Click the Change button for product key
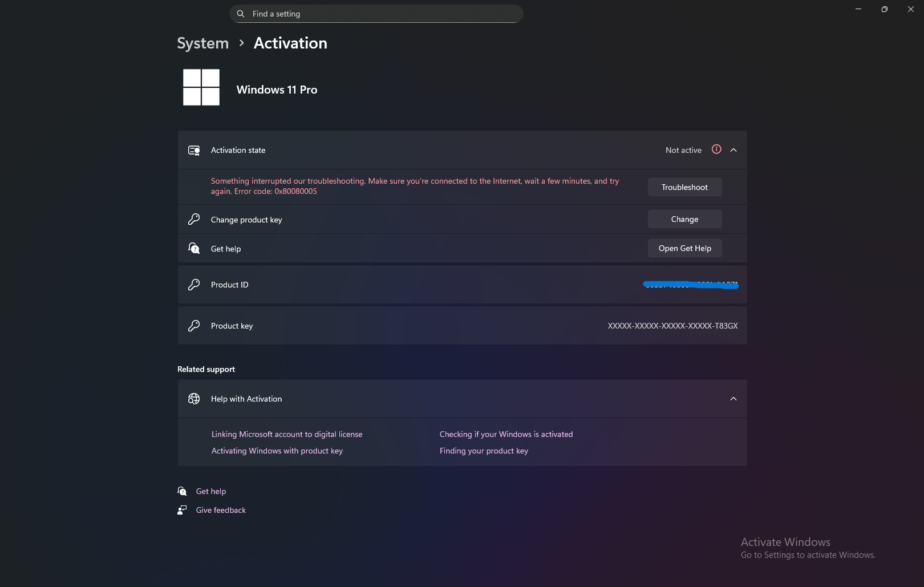Screen dimensions: 924x587 point(684,218)
